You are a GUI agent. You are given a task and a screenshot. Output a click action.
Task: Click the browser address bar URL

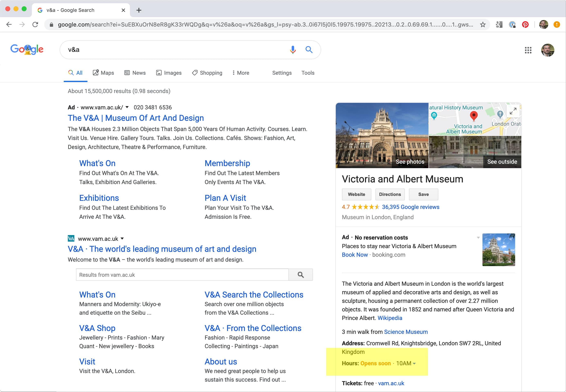(265, 24)
